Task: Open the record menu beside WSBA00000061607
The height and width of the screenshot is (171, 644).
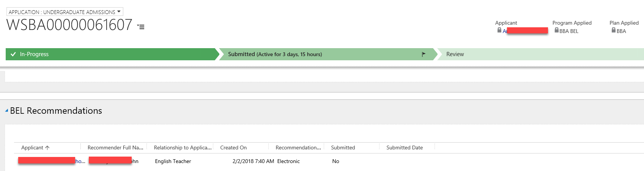Action: coord(141,27)
